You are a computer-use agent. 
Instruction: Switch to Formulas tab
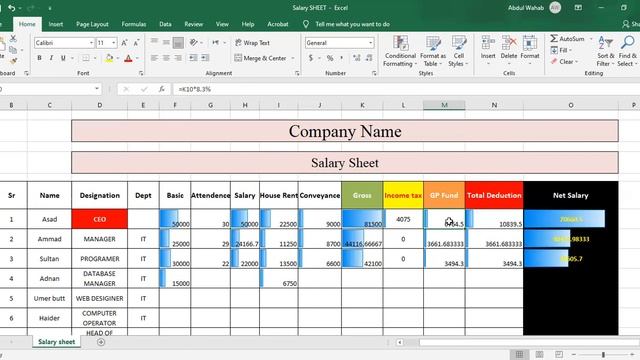coord(133,24)
